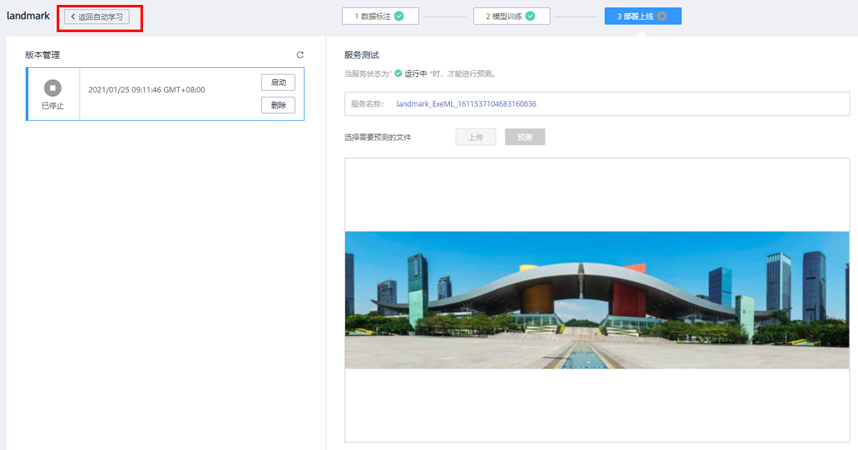This screenshot has height=450, width=858.
Task: Click green check icon on 模型训练 step
Action: (x=530, y=16)
